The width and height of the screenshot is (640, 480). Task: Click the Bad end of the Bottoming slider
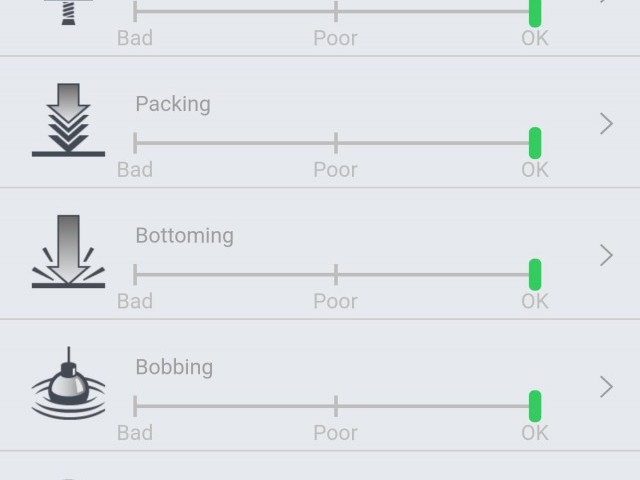[136, 274]
